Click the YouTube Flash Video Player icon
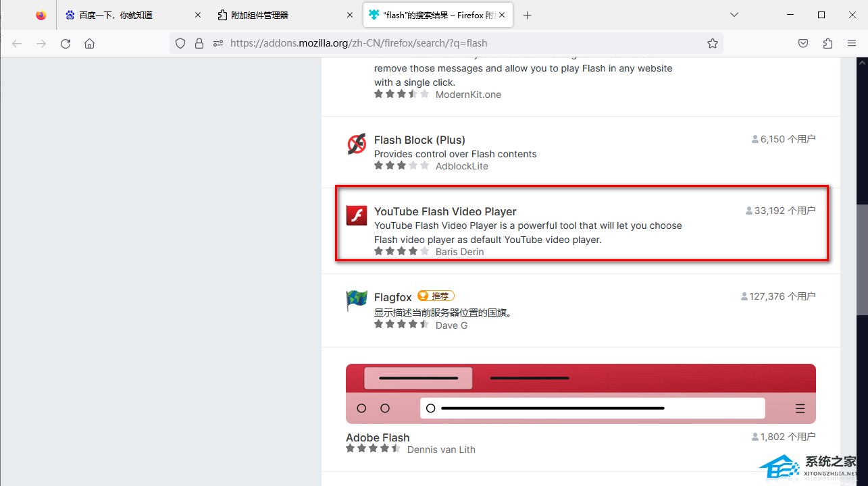The image size is (868, 486). click(x=357, y=215)
